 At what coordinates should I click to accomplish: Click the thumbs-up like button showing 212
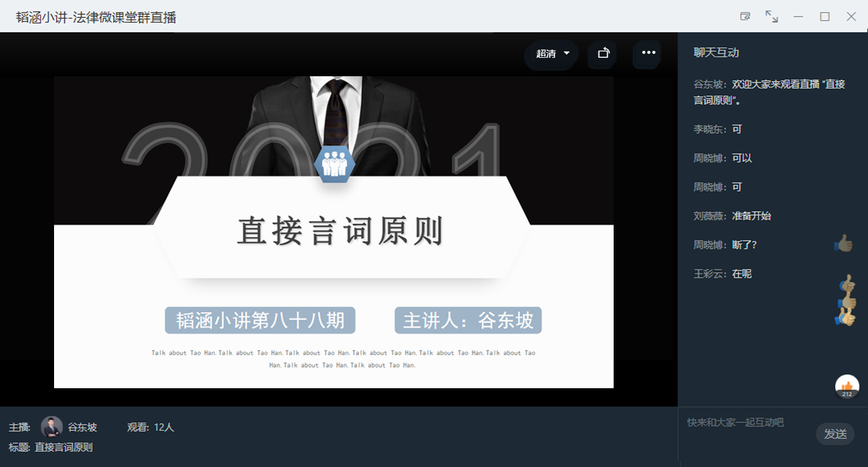point(847,387)
